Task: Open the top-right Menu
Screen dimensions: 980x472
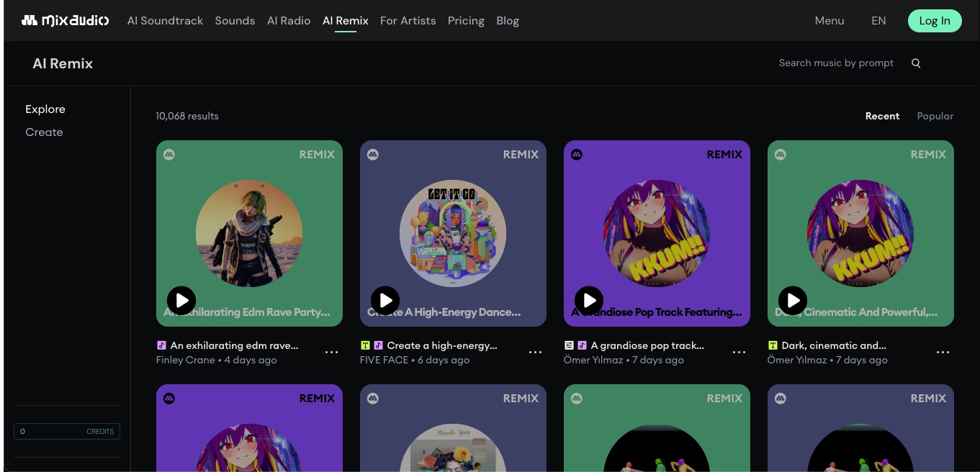Action: (829, 21)
